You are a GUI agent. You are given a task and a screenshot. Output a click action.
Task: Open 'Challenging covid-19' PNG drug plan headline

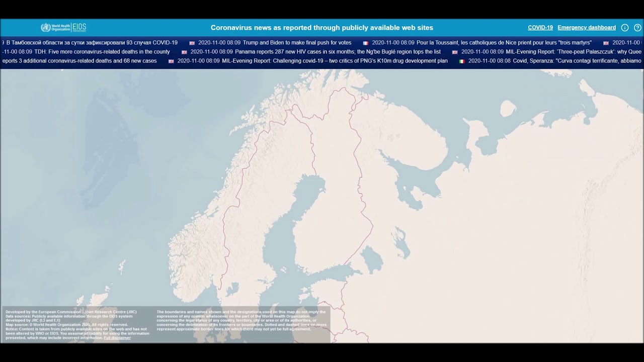334,61
